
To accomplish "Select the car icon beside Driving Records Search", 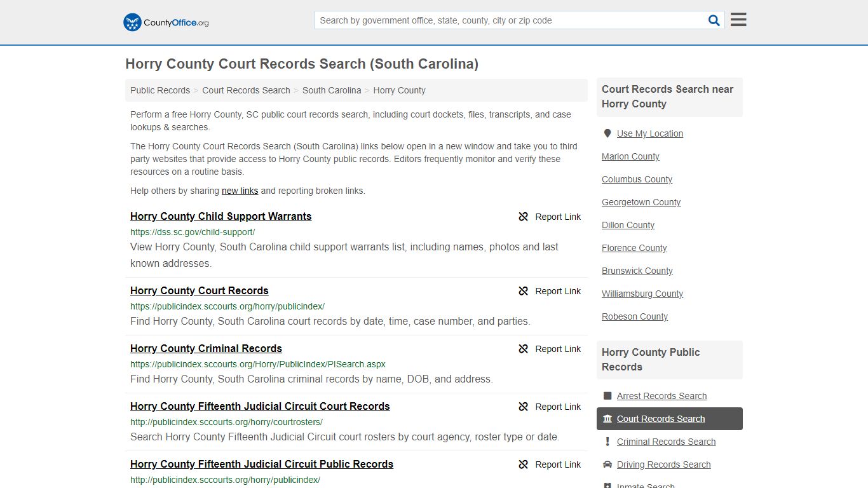I will (607, 464).
